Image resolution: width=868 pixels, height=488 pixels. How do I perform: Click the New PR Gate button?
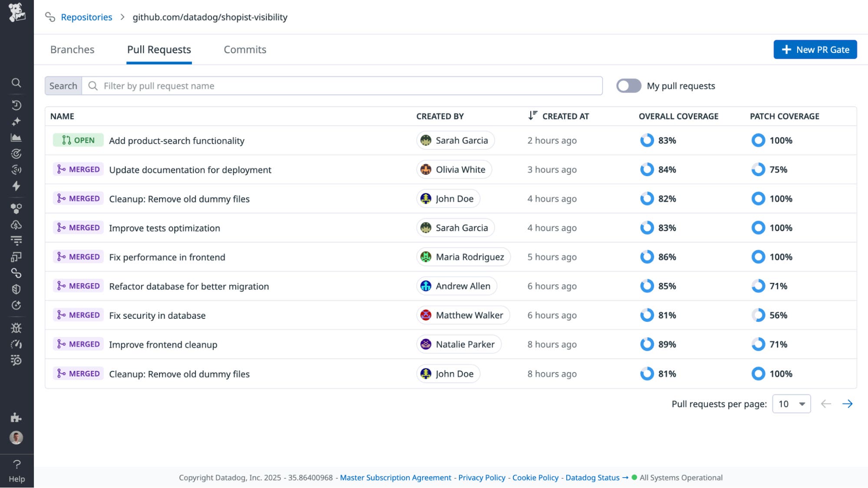[x=815, y=49]
